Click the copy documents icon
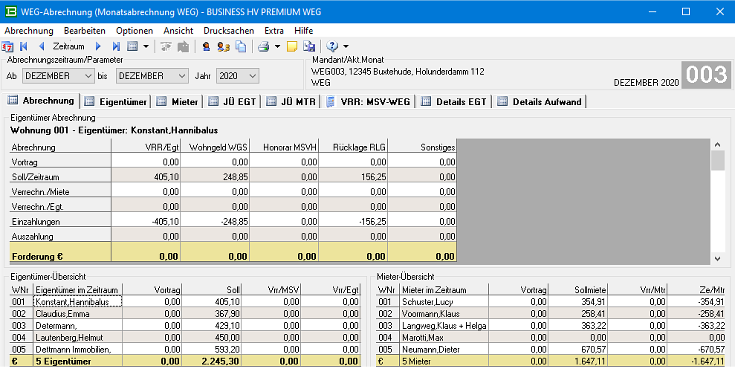 (240, 46)
